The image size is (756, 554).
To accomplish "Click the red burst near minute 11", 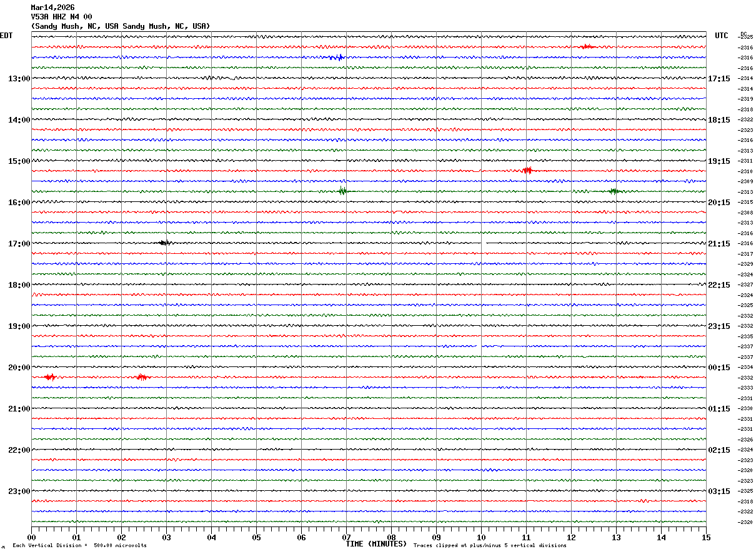I will click(x=527, y=170).
